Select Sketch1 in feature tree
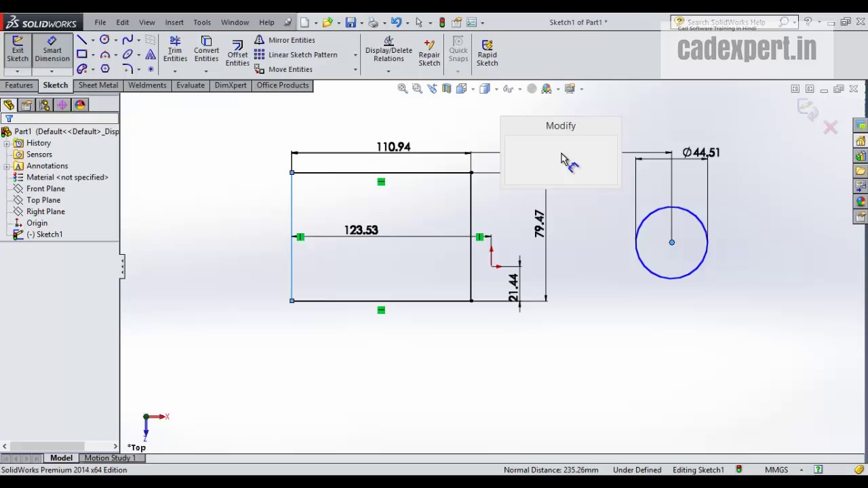Viewport: 868px width, 488px height. [x=45, y=235]
